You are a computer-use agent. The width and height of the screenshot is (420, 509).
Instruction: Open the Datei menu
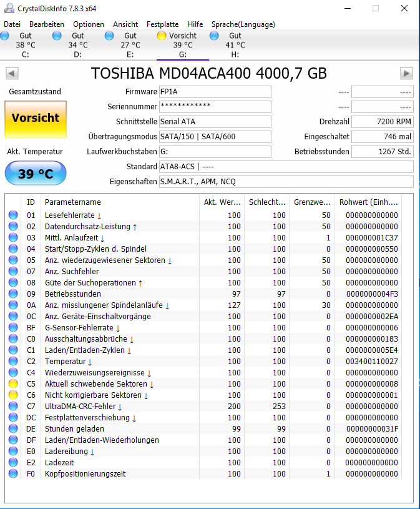click(12, 24)
